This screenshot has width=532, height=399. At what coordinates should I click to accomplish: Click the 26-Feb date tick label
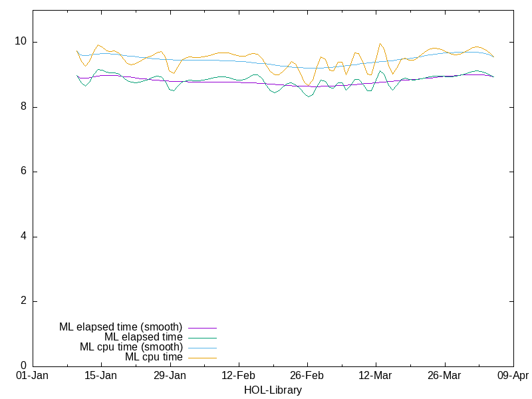(307, 376)
